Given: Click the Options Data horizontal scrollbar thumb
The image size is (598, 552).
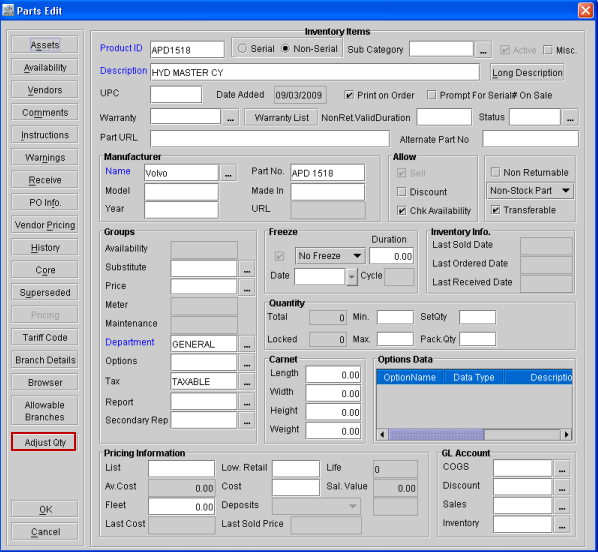Looking at the screenshot, I should pos(436,435).
